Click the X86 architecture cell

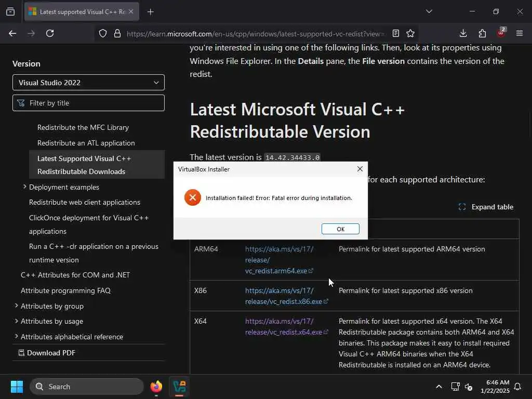click(x=200, y=291)
